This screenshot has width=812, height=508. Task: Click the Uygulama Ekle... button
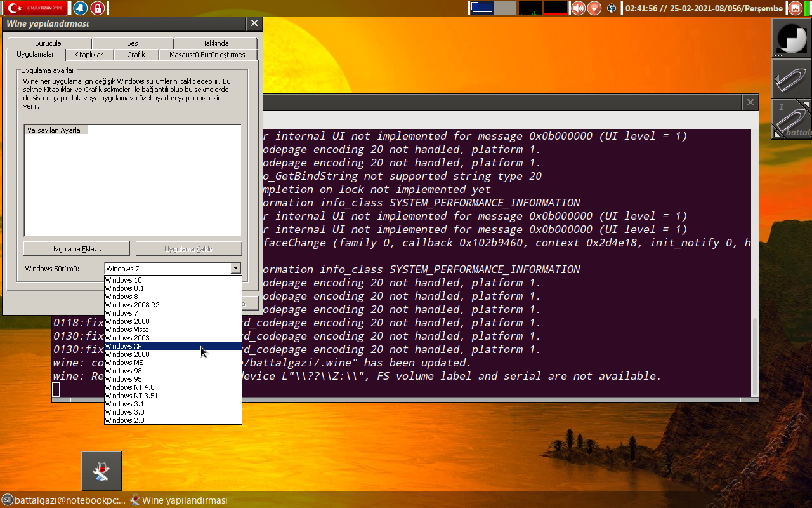76,249
